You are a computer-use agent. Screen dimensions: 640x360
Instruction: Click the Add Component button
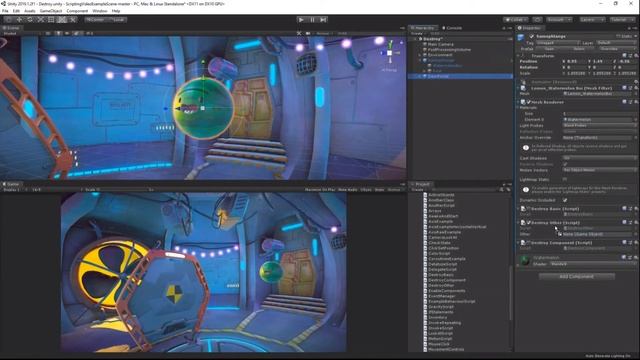[x=576, y=276]
